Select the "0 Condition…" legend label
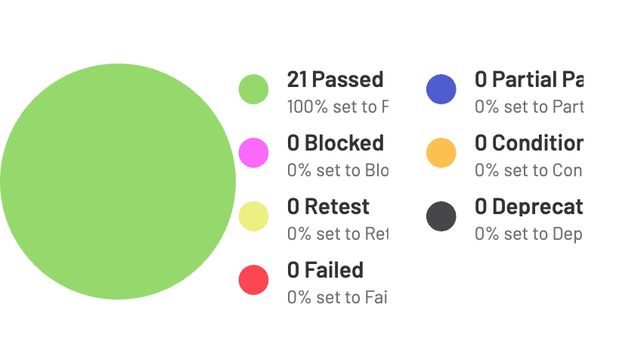Viewport: 644px width, 348px height. coord(528,143)
